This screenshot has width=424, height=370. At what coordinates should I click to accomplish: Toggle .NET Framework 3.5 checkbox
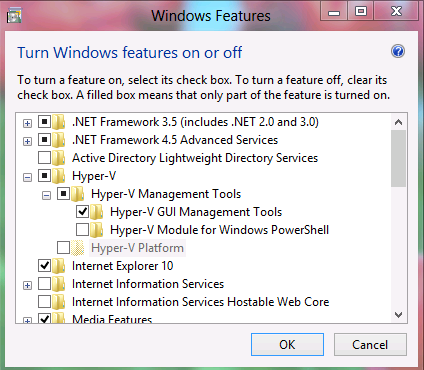(x=44, y=122)
